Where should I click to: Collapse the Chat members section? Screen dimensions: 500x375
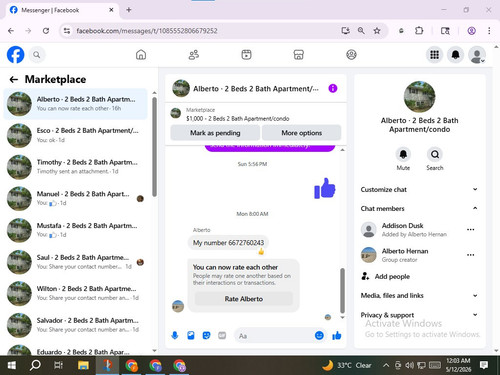[x=419, y=208]
